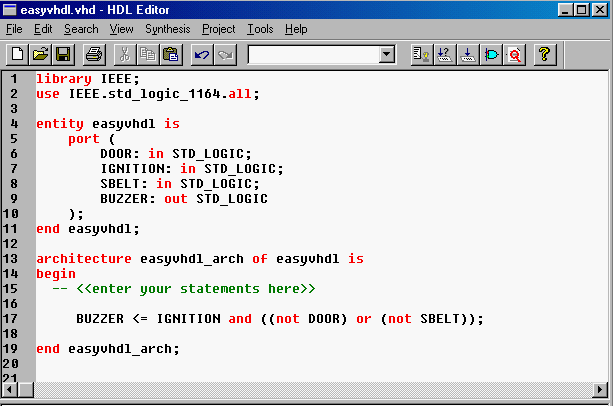Click inside the empty toolbar combo box field
This screenshot has width=613, height=406.
(312, 54)
